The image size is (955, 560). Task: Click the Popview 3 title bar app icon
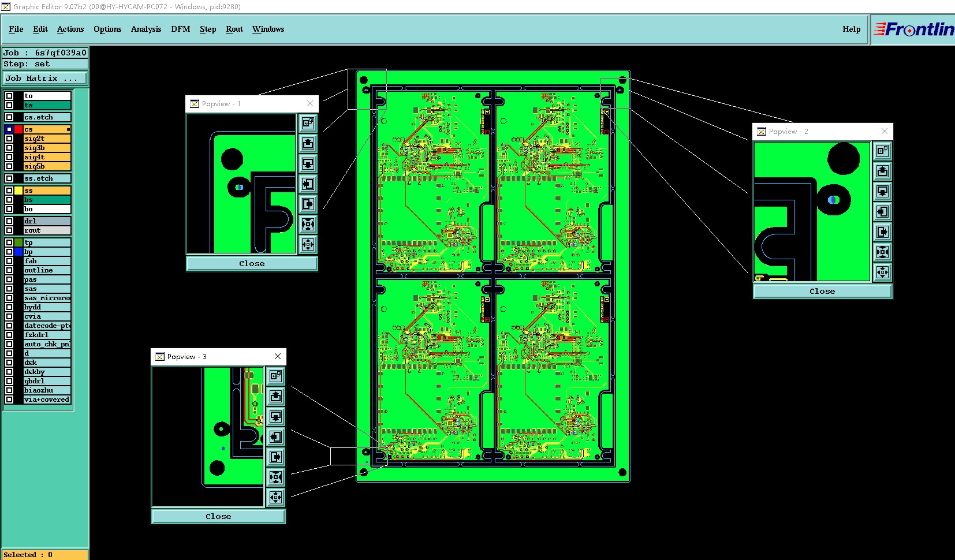click(x=160, y=357)
